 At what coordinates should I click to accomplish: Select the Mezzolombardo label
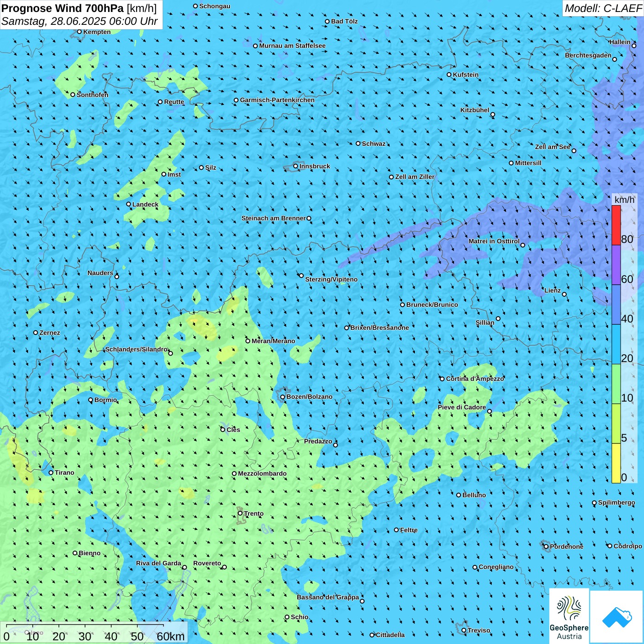pos(262,474)
